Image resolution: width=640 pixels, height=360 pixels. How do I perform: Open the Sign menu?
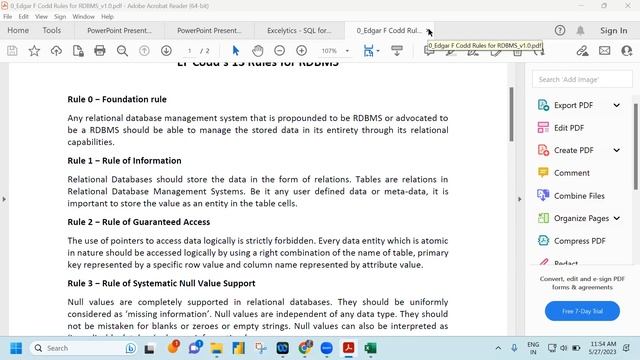point(60,17)
